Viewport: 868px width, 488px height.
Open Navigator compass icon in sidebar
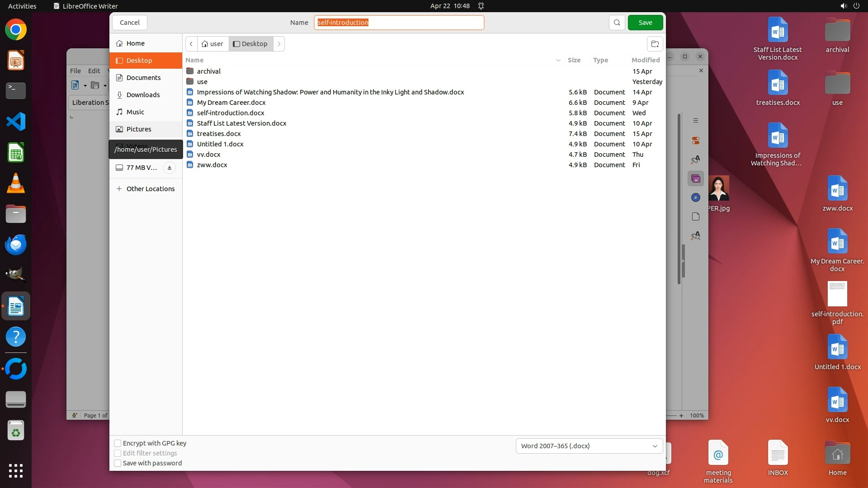point(696,198)
